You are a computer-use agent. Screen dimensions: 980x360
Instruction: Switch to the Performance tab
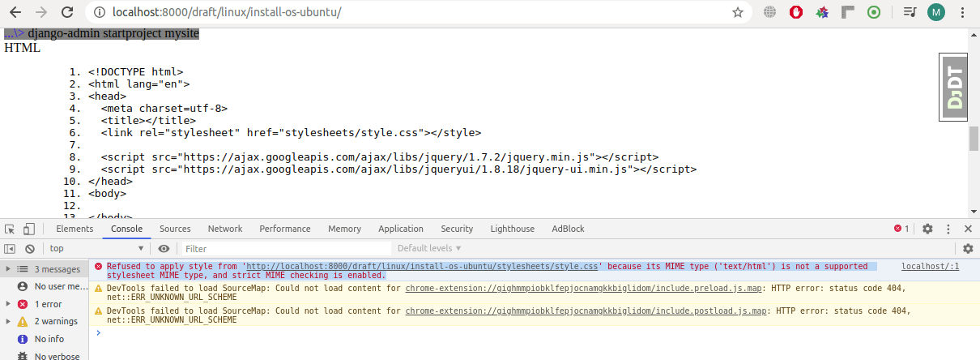pos(285,229)
